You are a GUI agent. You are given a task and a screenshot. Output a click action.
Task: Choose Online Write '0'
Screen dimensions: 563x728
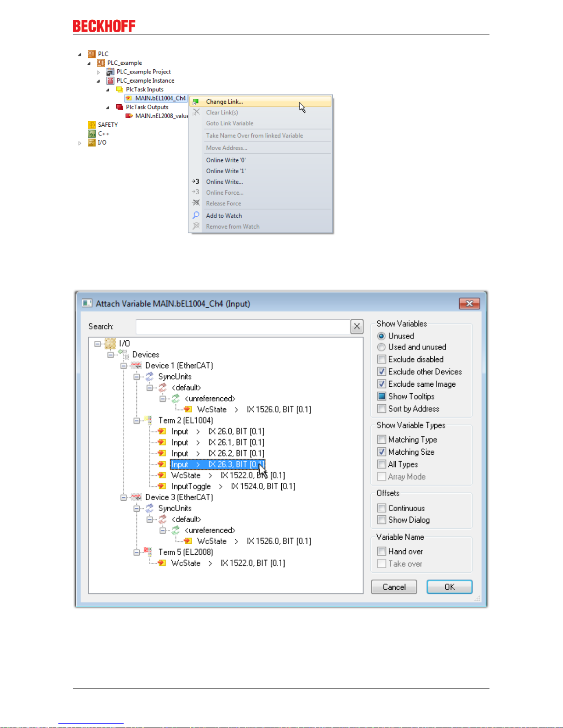(261, 160)
